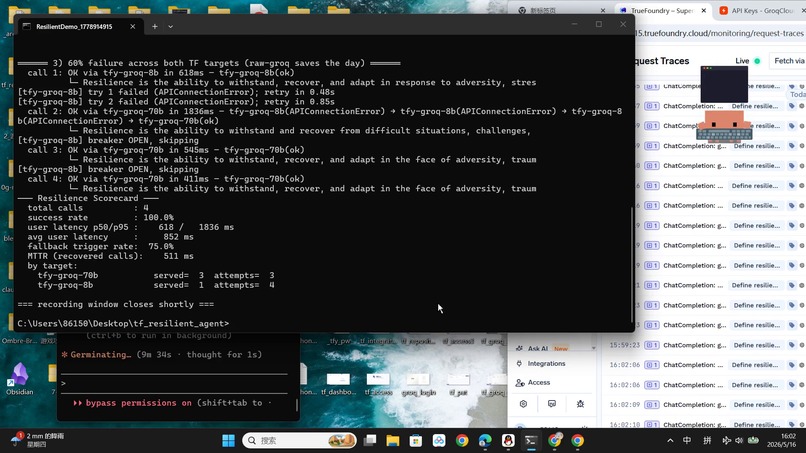The image size is (806, 453).
Task: Click the Germinating status line in Claude terminal
Action: [x=161, y=355]
